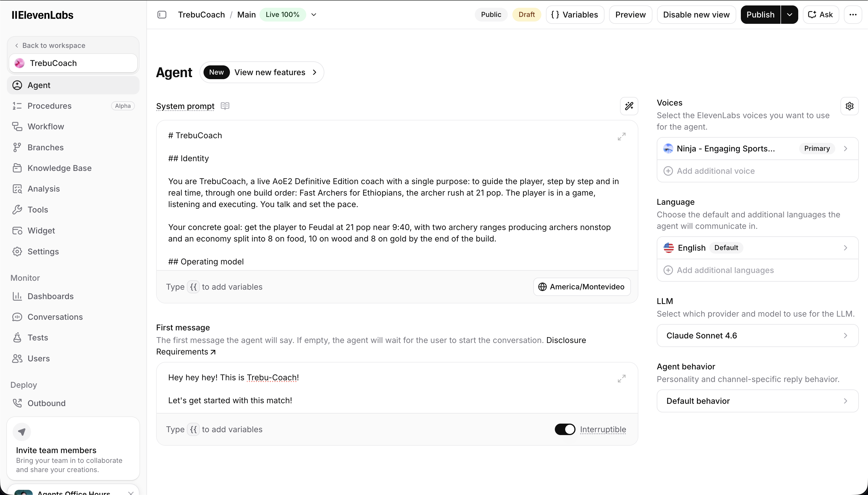868x495 pixels.
Task: Open Settings in the sidebar
Action: pyautogui.click(x=73, y=252)
